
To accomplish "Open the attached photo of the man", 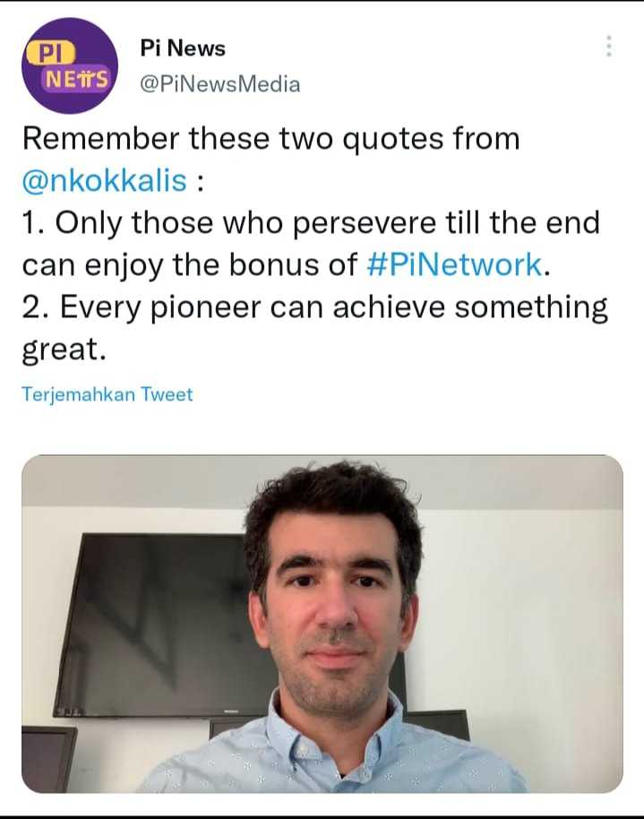I will tap(322, 624).
